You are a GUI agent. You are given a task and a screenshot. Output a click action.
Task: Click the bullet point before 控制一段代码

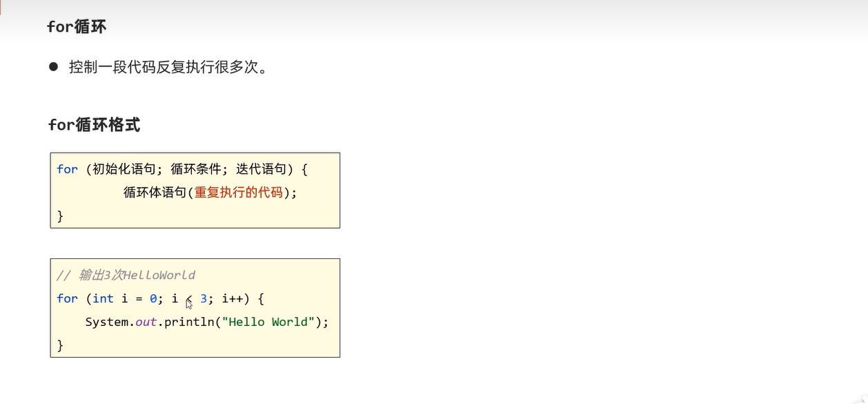(52, 66)
